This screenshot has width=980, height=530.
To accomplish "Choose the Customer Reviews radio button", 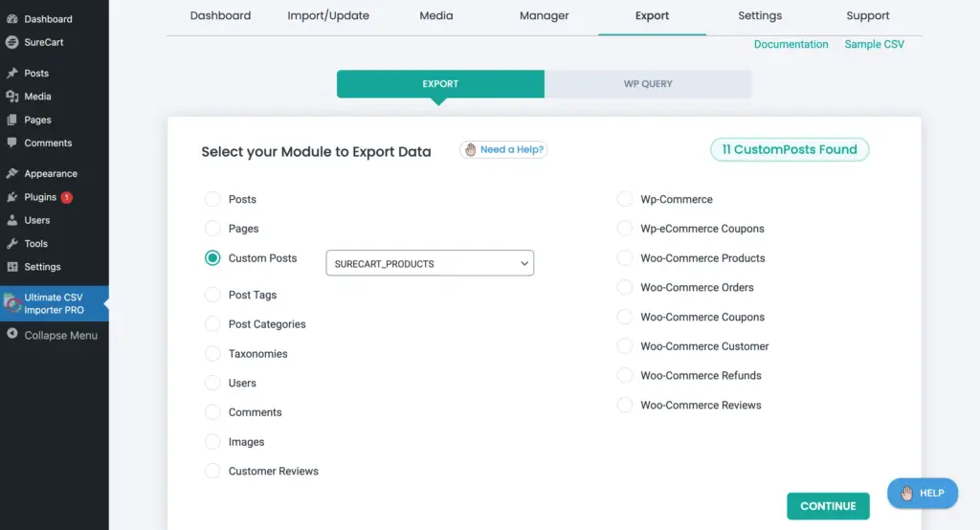I will tap(212, 471).
